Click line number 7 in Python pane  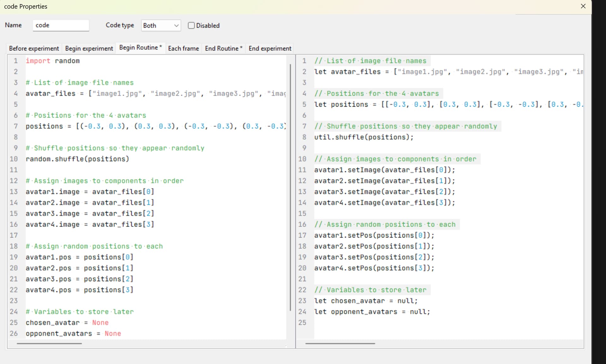[15, 126]
